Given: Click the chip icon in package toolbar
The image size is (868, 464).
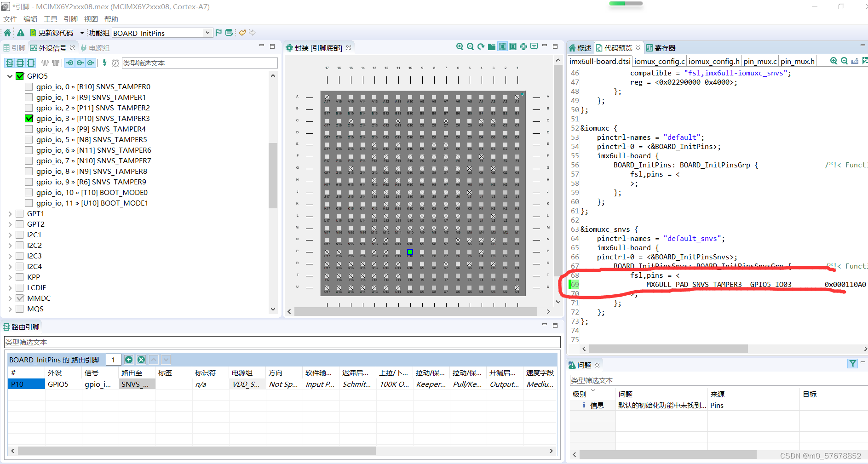Looking at the screenshot, I should click(523, 47).
